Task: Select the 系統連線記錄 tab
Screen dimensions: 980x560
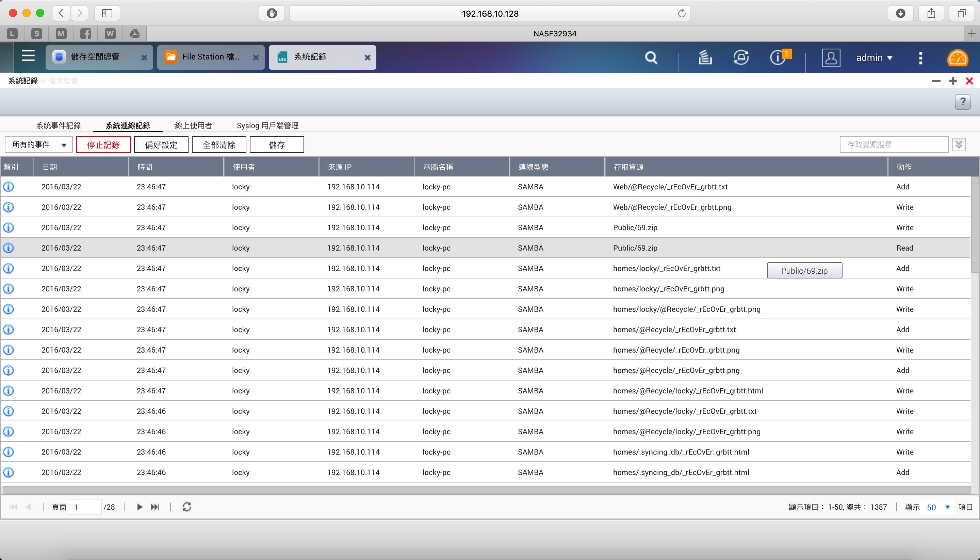Action: pyautogui.click(x=128, y=125)
